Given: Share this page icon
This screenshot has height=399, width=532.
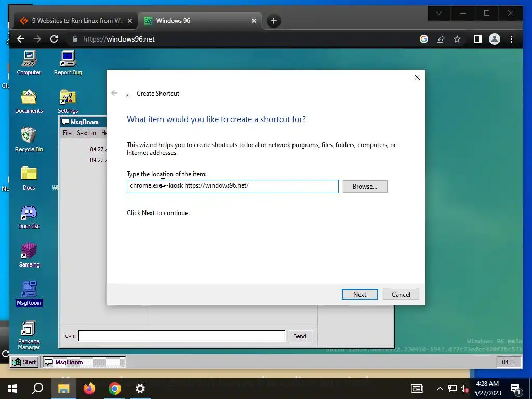Looking at the screenshot, I should (x=441, y=39).
